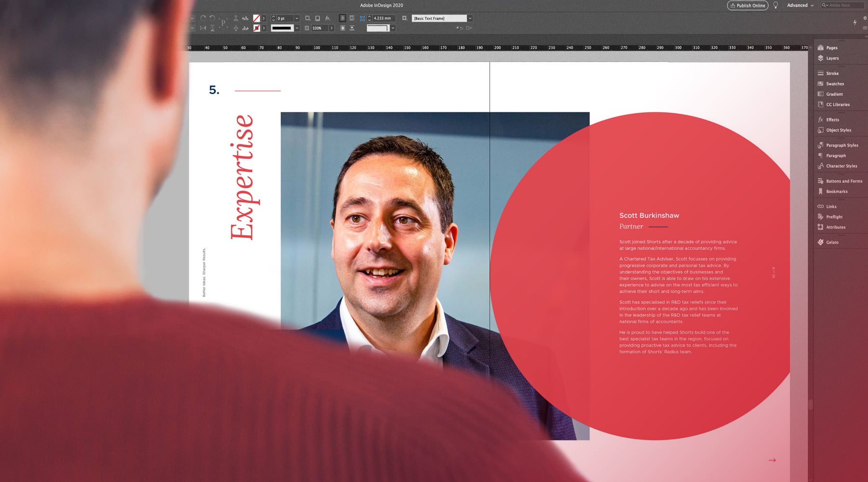Open the stroke style dropdown
The width and height of the screenshot is (868, 482).
297,28
